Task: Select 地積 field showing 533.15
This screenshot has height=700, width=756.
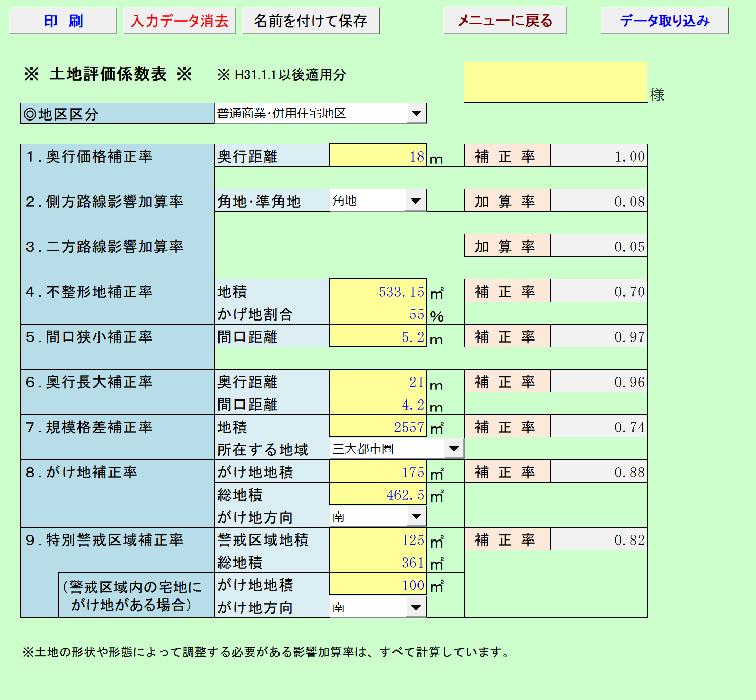Action: click(x=378, y=291)
